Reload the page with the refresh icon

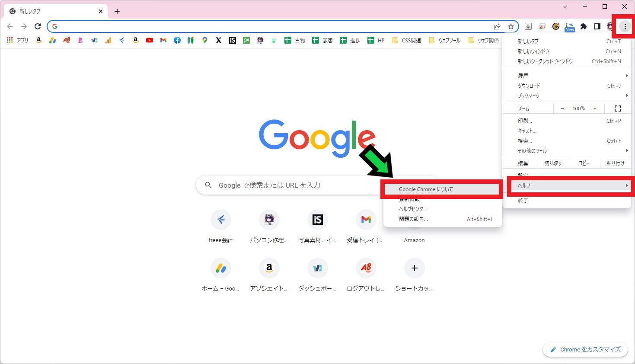click(x=38, y=26)
